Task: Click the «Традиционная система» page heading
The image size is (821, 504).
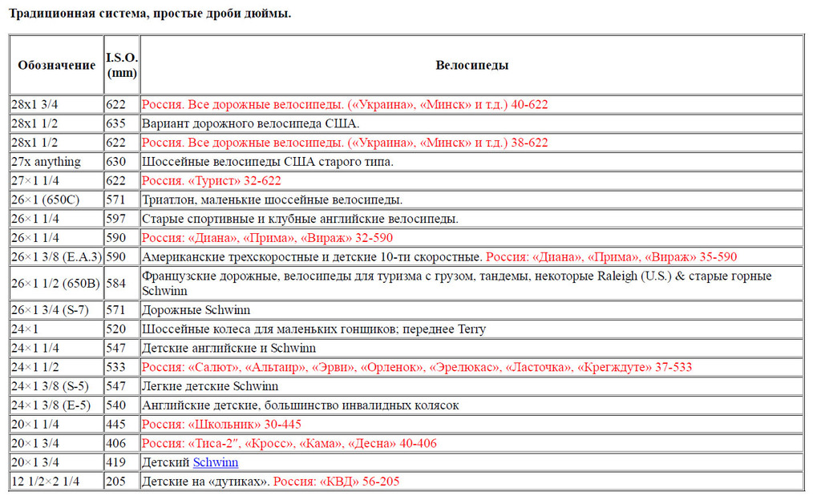Action: point(149,14)
